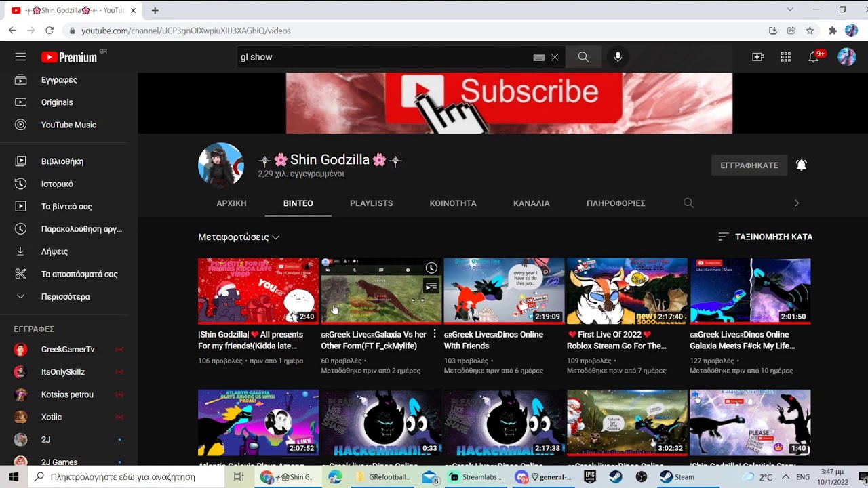Open the Μεταφορτώσεις uploads dropdown
Screen dimensions: 868x488
pyautogui.click(x=239, y=237)
